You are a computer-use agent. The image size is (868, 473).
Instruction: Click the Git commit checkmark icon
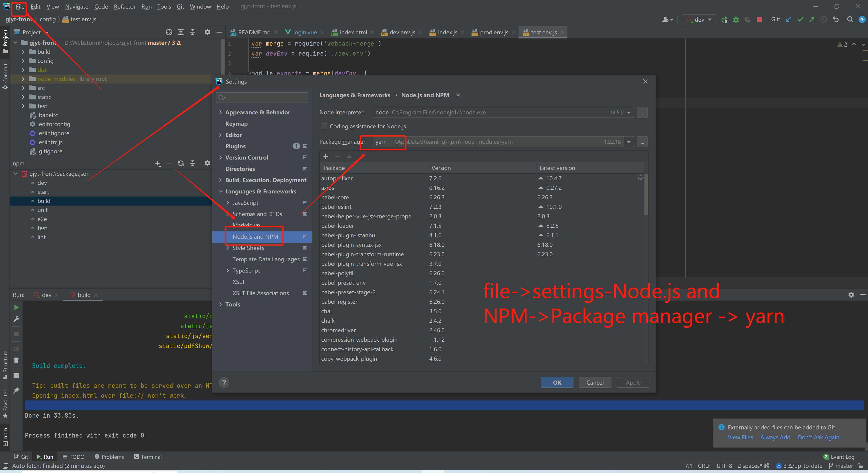pos(800,19)
